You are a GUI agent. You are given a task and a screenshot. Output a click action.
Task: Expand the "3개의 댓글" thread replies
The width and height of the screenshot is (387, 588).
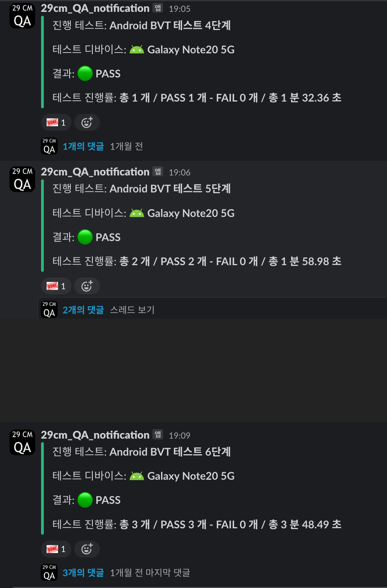(83, 573)
